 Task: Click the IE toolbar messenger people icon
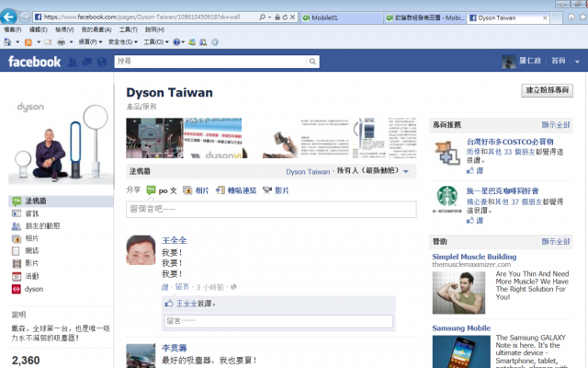point(192,42)
